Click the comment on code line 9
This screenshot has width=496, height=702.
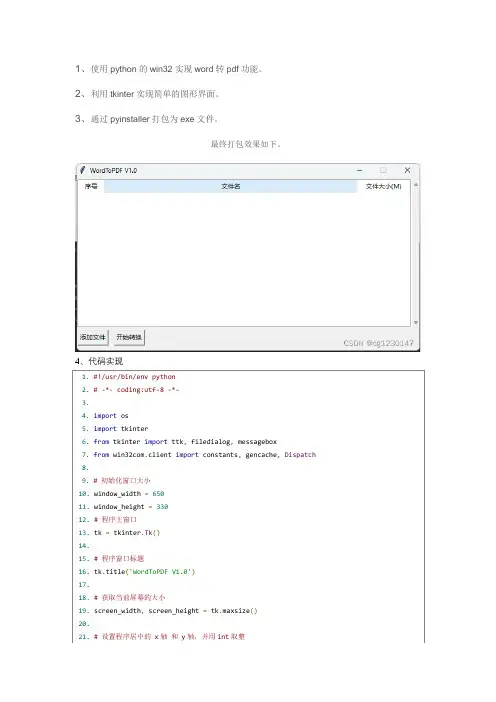[122, 481]
